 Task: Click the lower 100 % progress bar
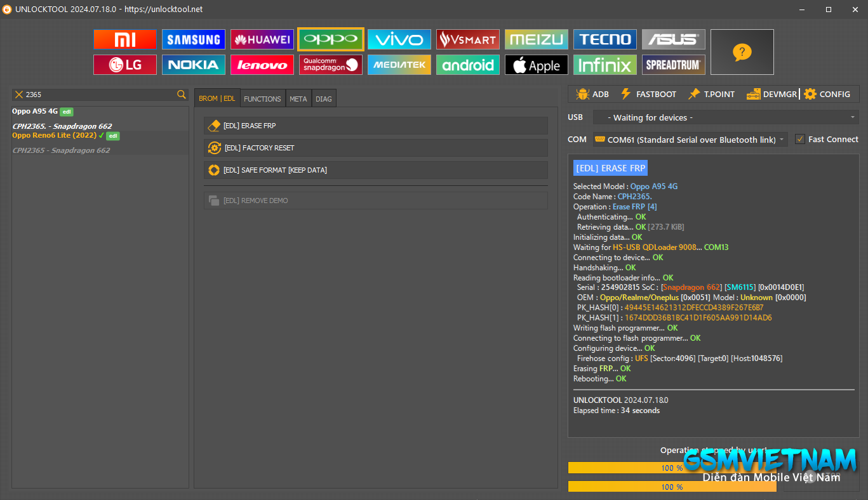coord(672,487)
